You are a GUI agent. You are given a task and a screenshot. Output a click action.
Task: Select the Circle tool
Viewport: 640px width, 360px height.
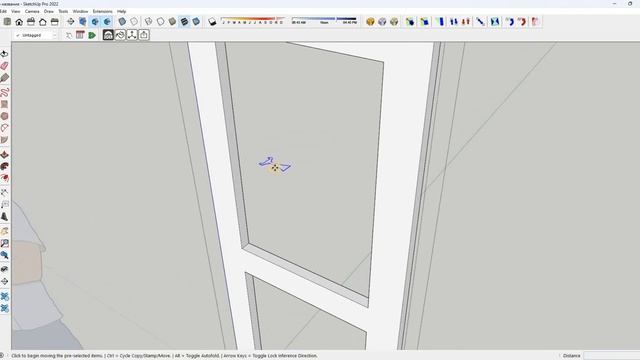click(x=4, y=116)
